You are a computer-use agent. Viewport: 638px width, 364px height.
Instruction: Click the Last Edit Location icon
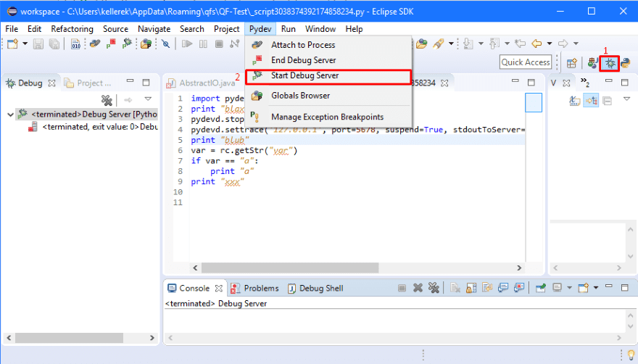[520, 44]
